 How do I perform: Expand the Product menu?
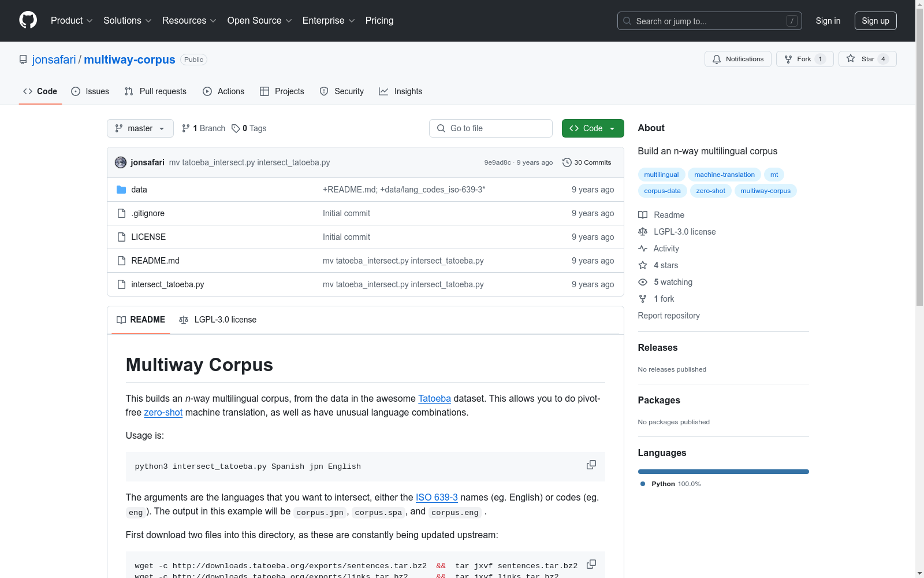(x=72, y=20)
